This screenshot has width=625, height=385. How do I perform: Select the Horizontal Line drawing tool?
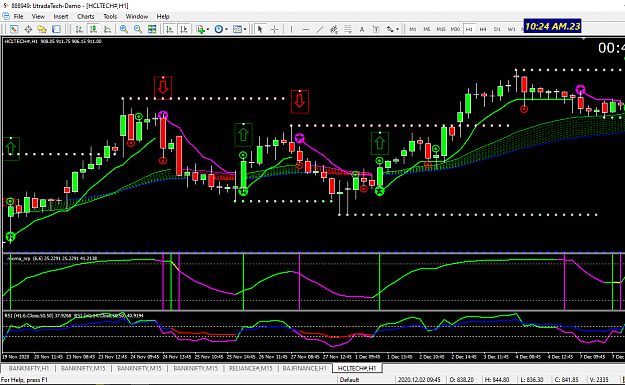(x=306, y=29)
